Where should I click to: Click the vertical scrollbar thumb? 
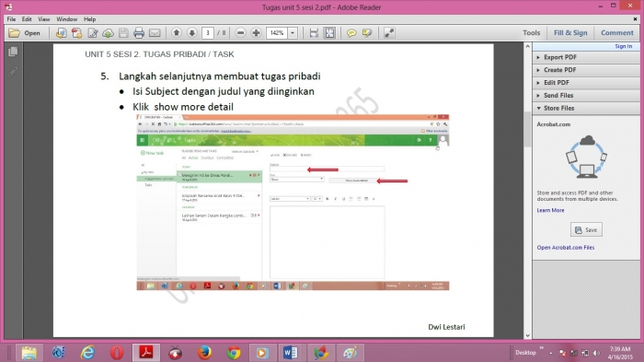click(x=528, y=129)
